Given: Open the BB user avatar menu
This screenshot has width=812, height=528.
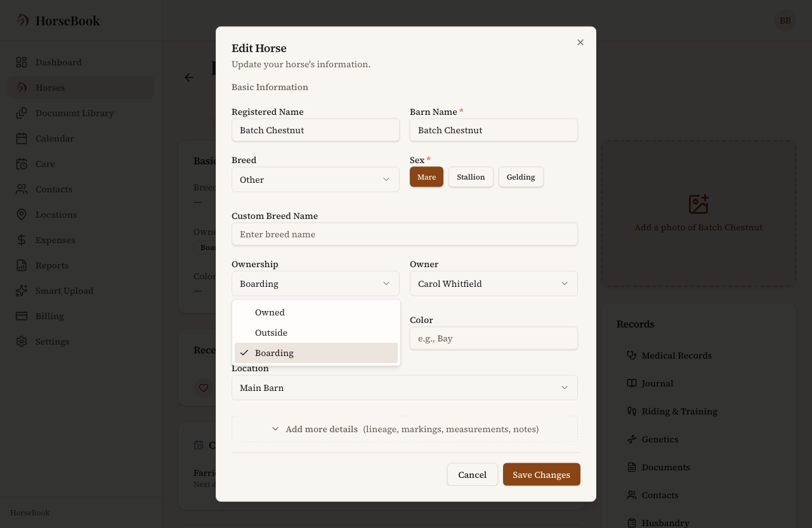Looking at the screenshot, I should tap(785, 21).
